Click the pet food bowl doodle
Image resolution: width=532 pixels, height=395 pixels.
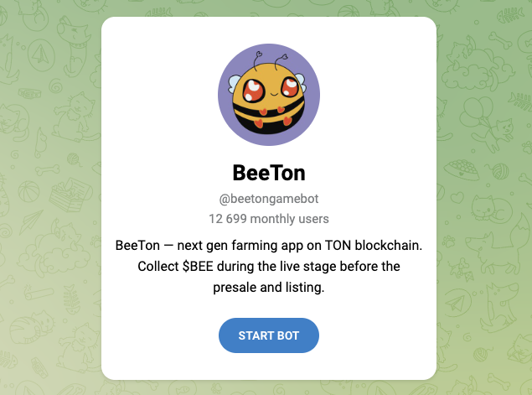click(462, 169)
